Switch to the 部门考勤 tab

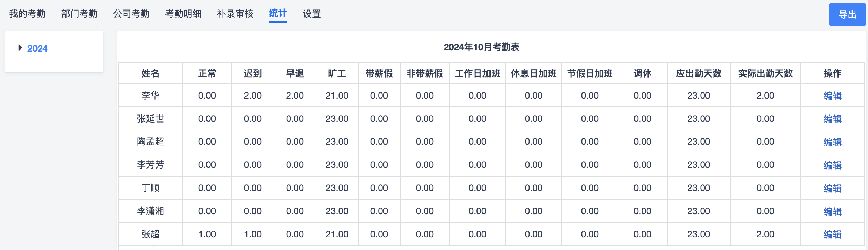click(79, 14)
